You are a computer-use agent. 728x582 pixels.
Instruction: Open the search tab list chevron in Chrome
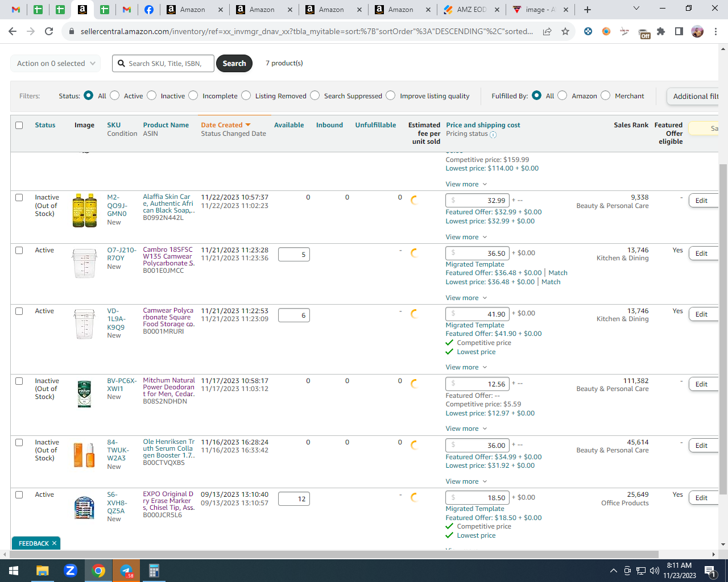636,9
